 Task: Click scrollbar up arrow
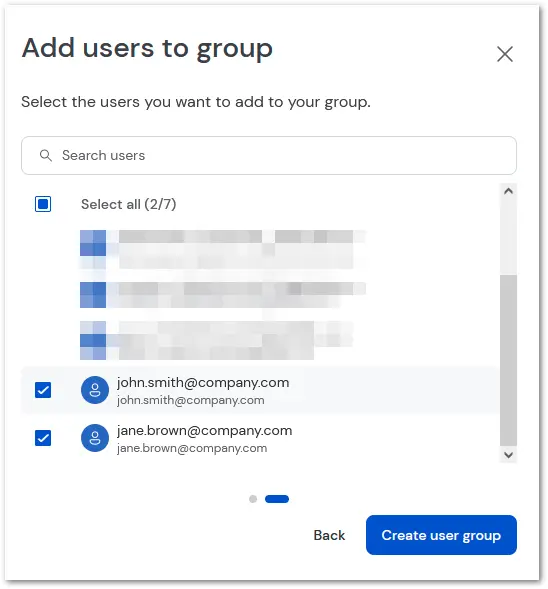pyautogui.click(x=508, y=191)
